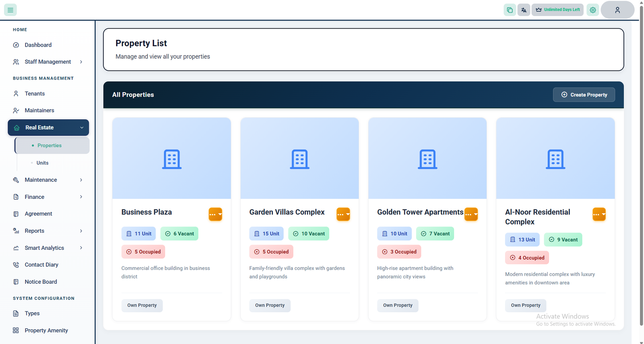This screenshot has width=644, height=344.
Task: Click the Reports chart icon
Action: (x=16, y=231)
